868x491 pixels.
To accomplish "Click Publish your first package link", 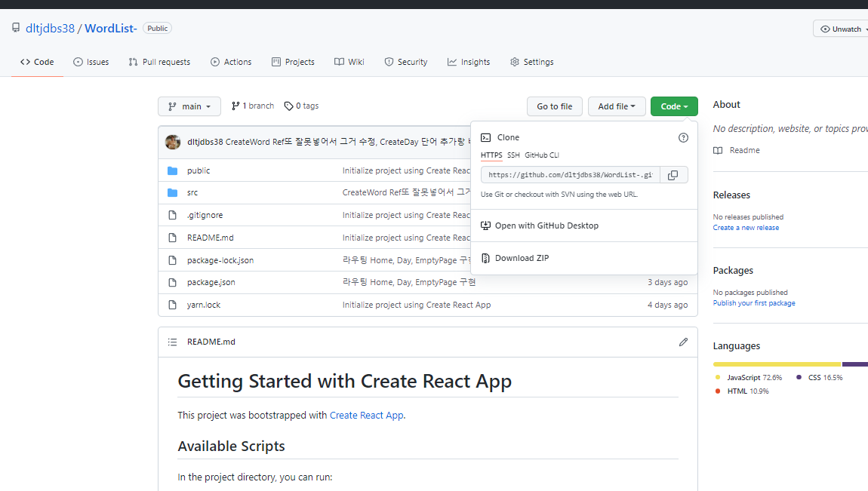I will tap(754, 303).
